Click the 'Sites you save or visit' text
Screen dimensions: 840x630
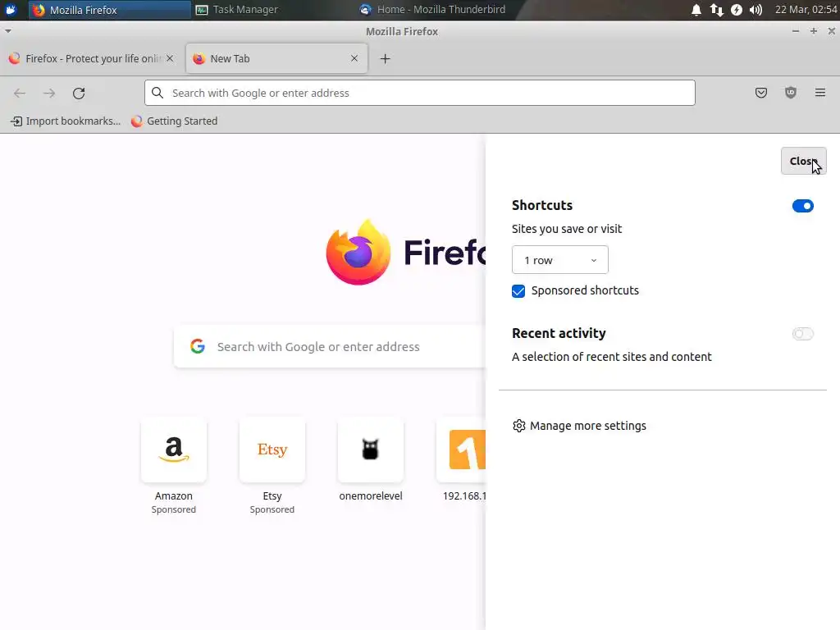[x=567, y=229]
